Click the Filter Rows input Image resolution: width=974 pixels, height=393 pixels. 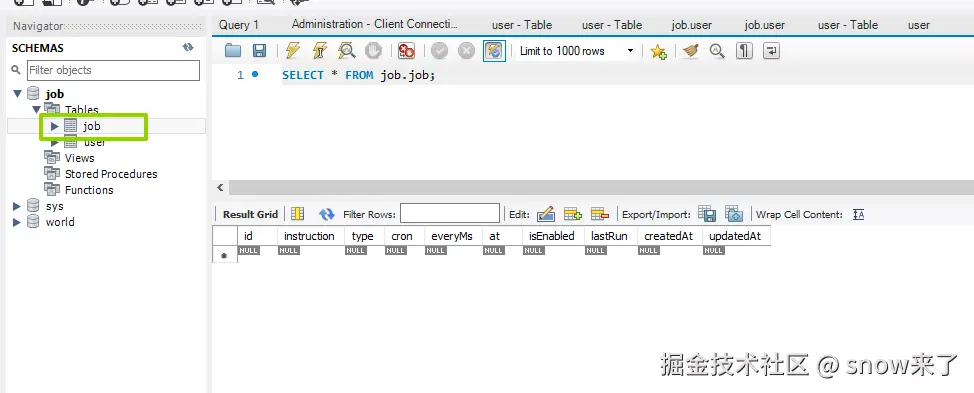[x=450, y=214]
